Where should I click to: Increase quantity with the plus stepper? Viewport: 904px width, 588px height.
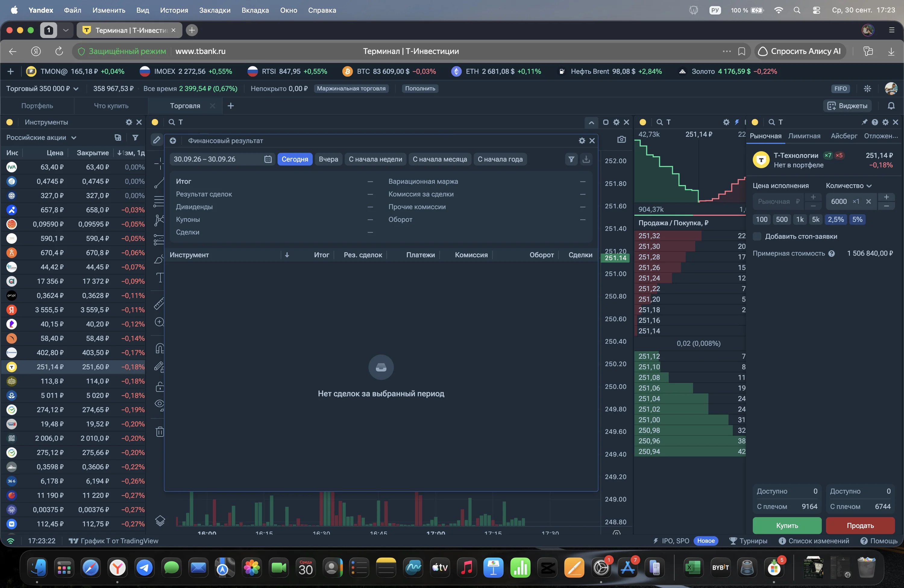(x=886, y=197)
